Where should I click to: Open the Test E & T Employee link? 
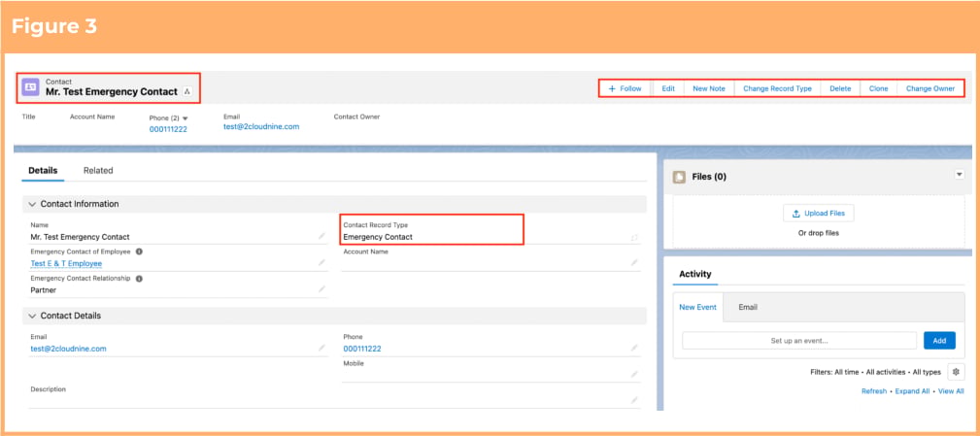(66, 263)
